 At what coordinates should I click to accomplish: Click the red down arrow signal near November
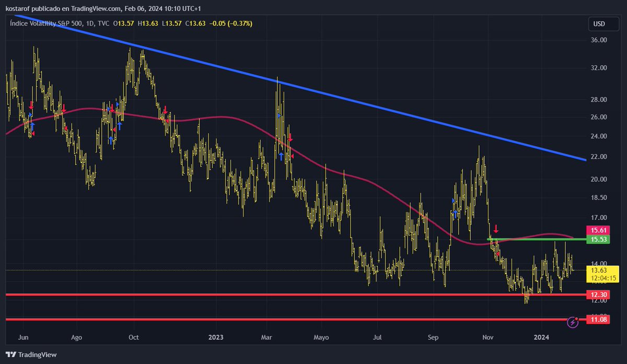coord(496,229)
